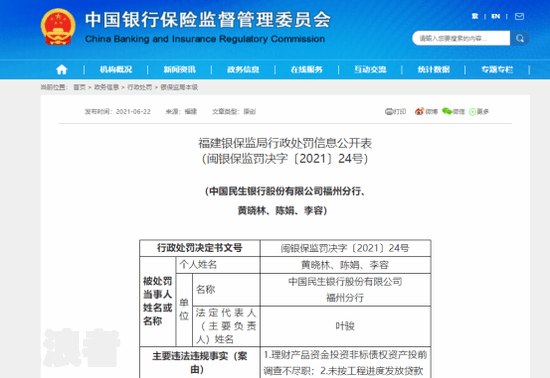This screenshot has width=550, height=378.
Task: Click table header 行政处罚决定书文号
Action: pyautogui.click(x=200, y=248)
